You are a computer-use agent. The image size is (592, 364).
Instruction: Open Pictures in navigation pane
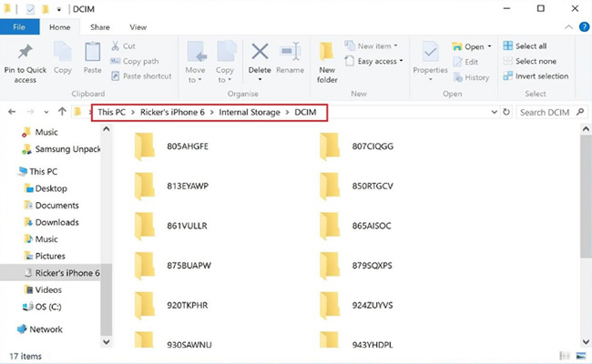pyautogui.click(x=45, y=256)
